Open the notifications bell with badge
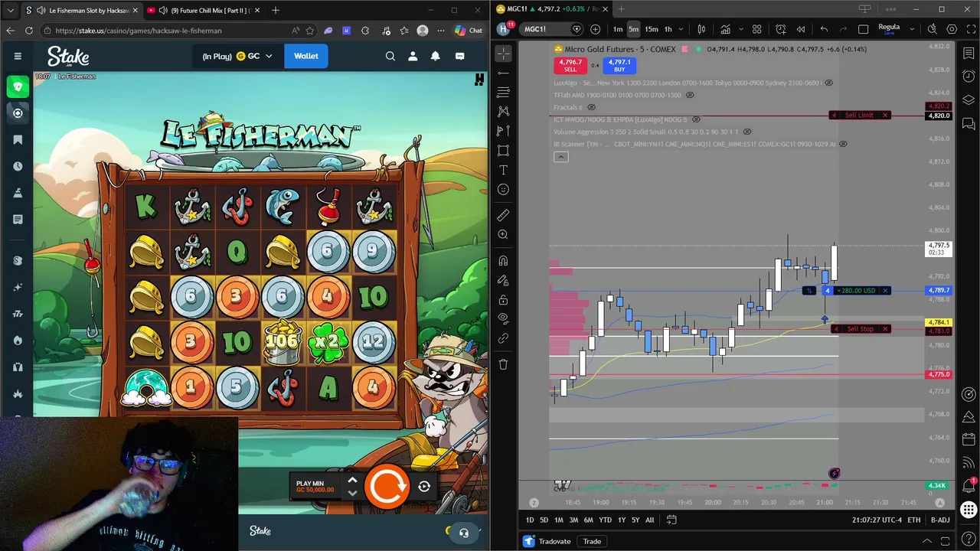Viewport: 980px width, 551px height. (969, 485)
